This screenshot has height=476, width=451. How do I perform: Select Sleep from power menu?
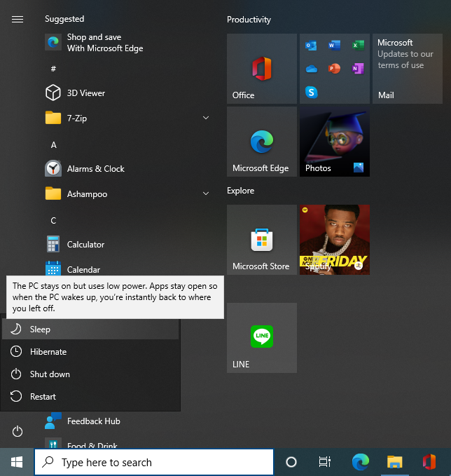pos(90,329)
